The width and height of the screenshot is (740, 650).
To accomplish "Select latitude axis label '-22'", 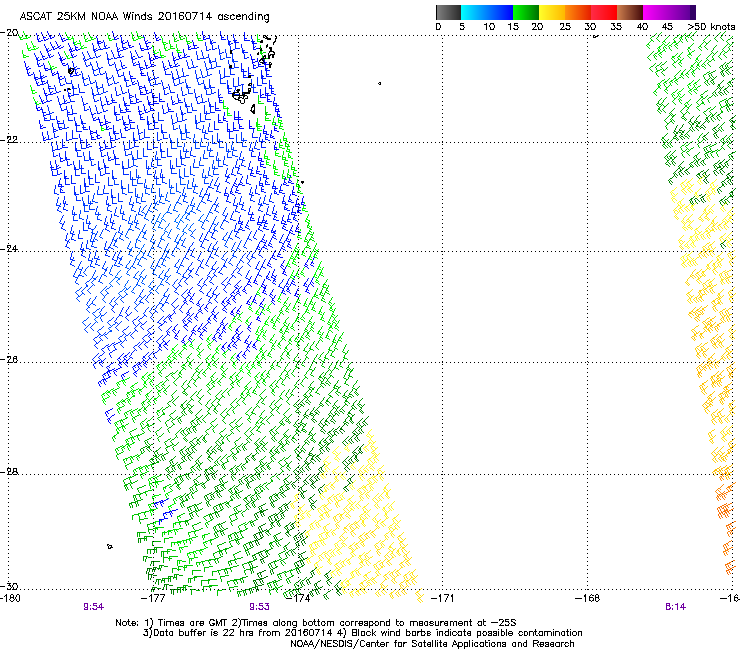I will pos(9,140).
